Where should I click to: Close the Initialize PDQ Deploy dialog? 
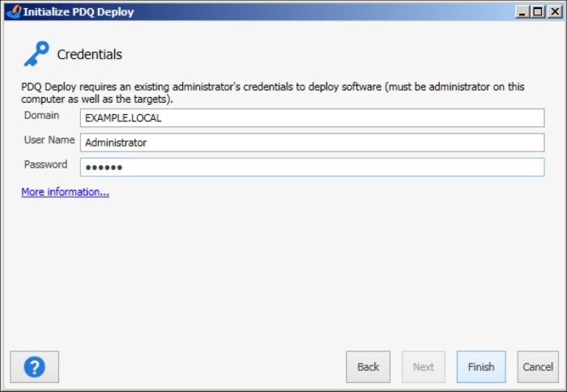pyautogui.click(x=552, y=12)
